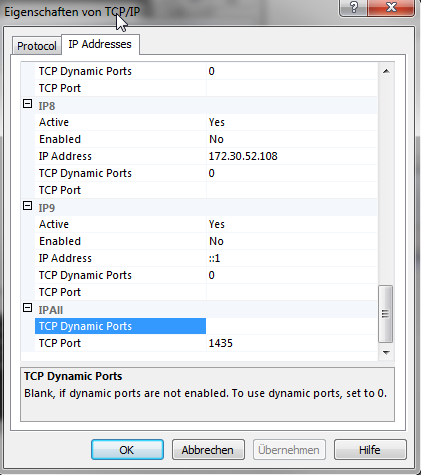
Task: Collapse the IP8 section
Action: (x=27, y=104)
